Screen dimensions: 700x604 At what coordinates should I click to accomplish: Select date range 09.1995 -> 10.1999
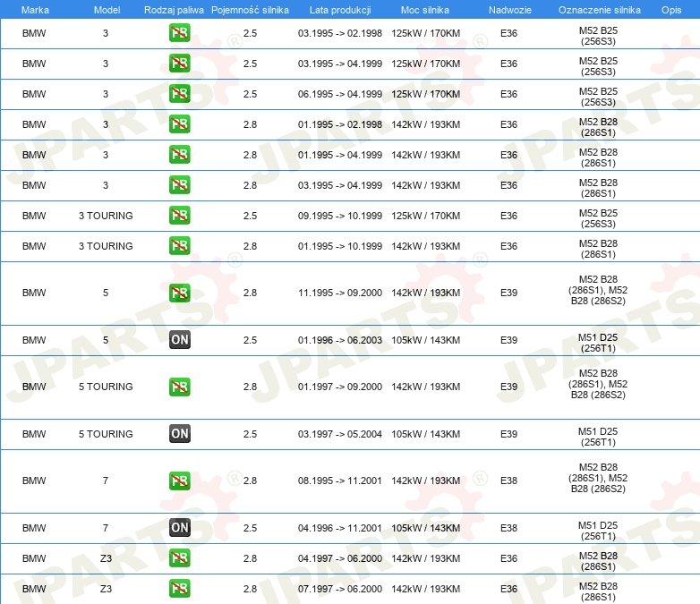[340, 215]
